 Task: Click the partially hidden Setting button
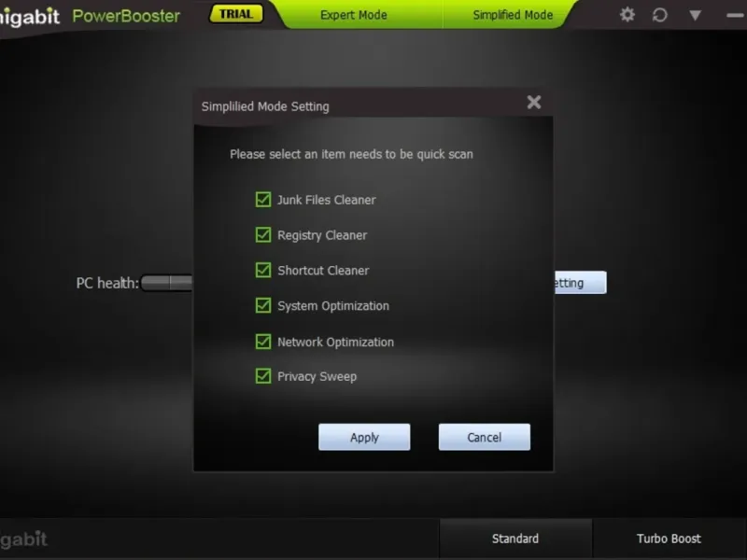(580, 283)
